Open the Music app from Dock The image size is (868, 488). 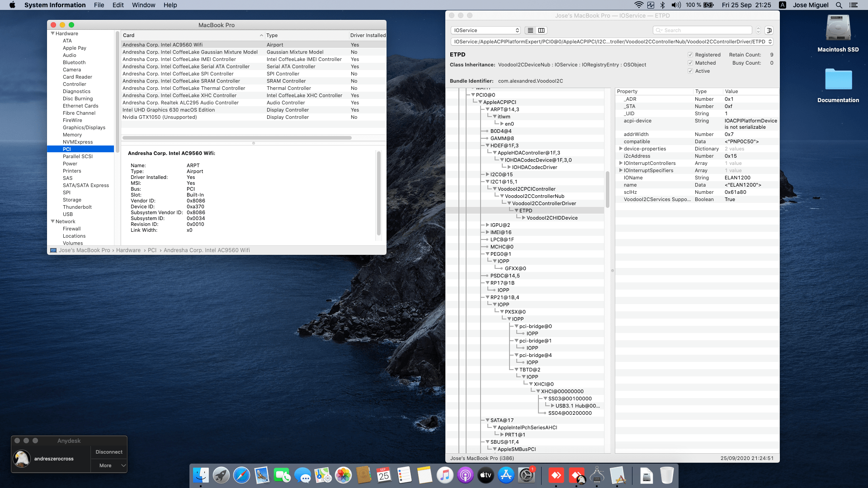coord(445,475)
